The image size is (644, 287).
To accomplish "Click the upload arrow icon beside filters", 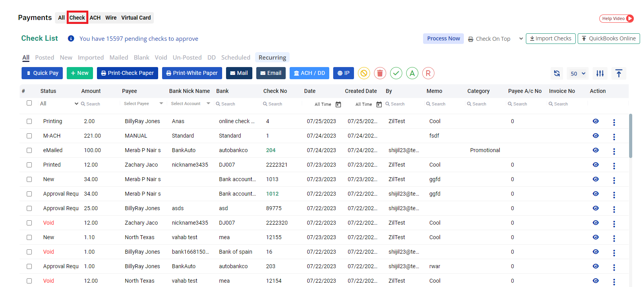I will pos(618,73).
